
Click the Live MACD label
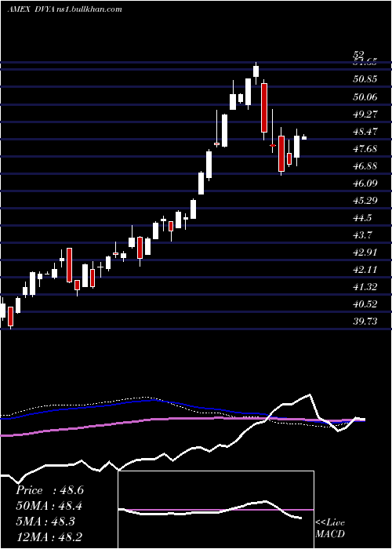point(330,529)
